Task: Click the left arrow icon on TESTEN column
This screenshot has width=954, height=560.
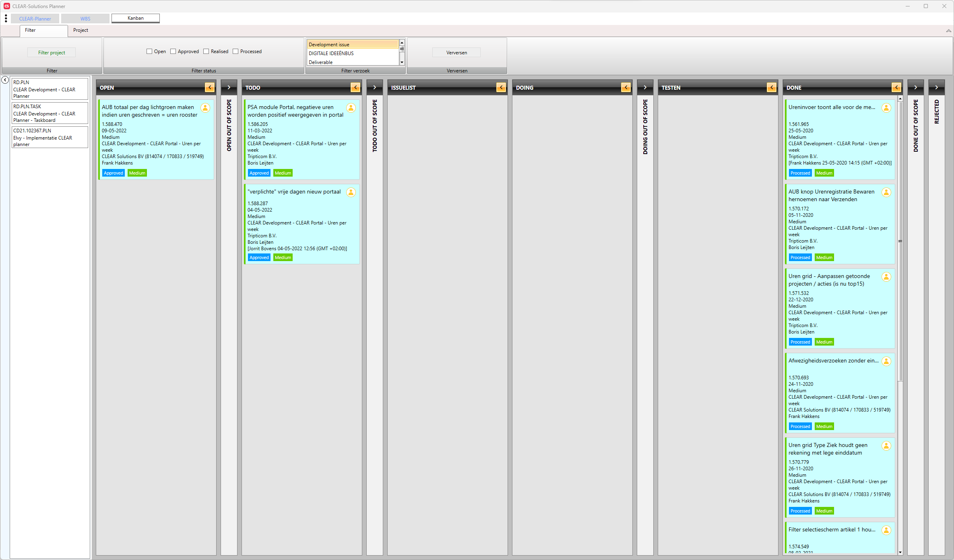Action: pyautogui.click(x=771, y=87)
